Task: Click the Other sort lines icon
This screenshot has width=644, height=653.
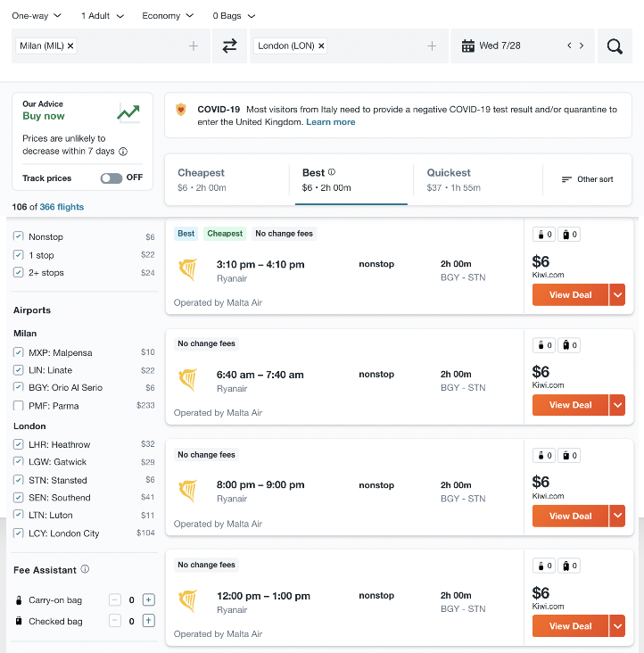Action: tap(566, 179)
